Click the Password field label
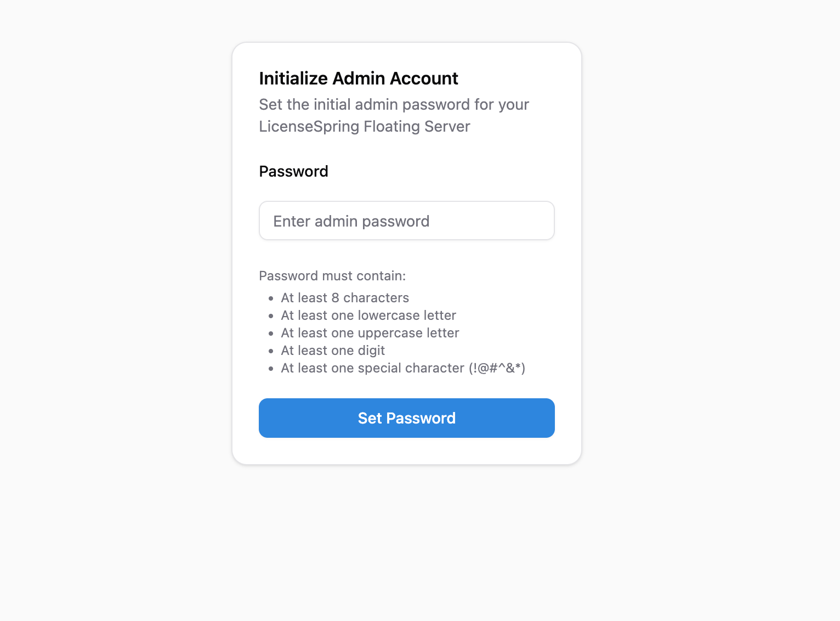 point(293,171)
